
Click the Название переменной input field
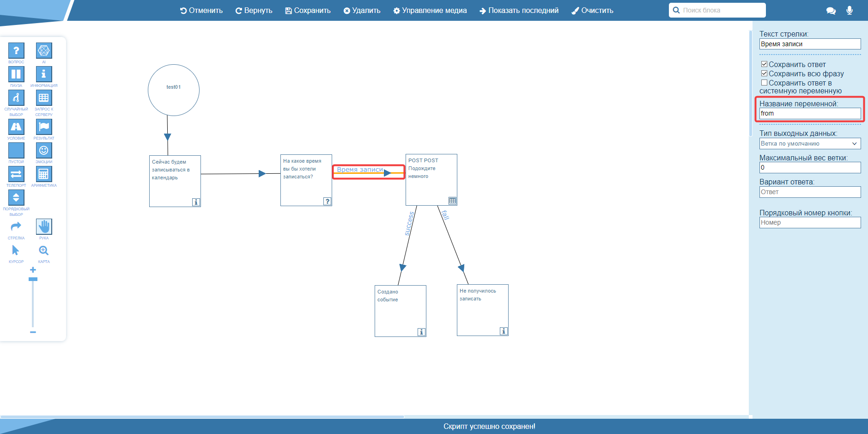810,113
